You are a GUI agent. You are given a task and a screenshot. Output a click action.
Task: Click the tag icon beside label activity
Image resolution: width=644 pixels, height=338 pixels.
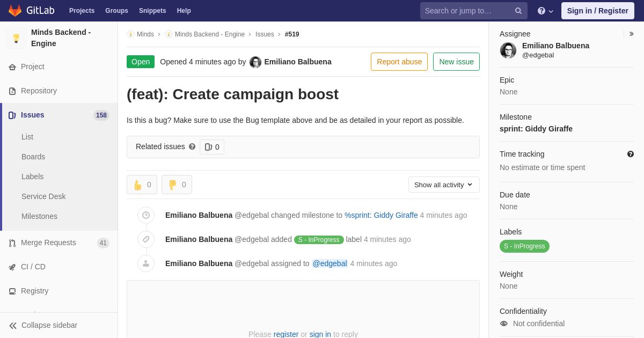pos(146,239)
